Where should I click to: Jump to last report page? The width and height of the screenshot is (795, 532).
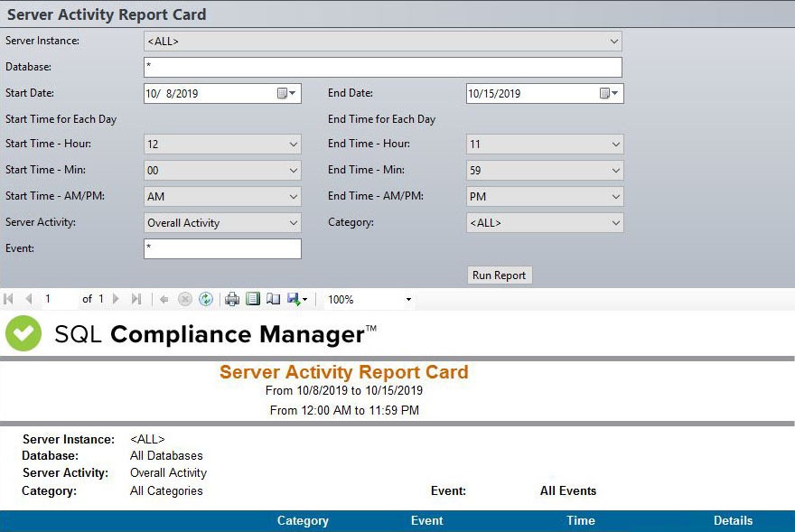click(x=136, y=299)
